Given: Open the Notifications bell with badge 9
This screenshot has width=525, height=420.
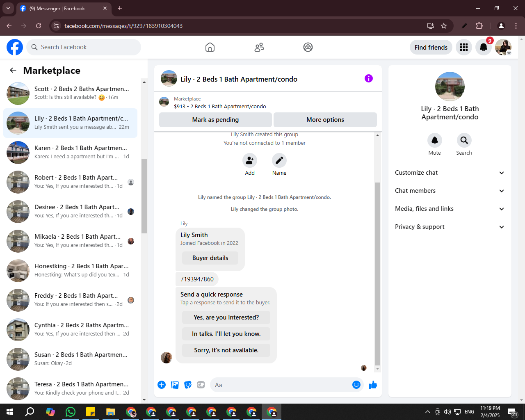Looking at the screenshot, I should pyautogui.click(x=484, y=47).
